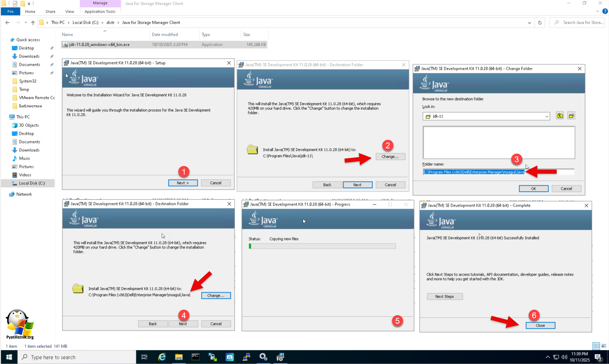Click OK in Change Folder dialog

(533, 189)
